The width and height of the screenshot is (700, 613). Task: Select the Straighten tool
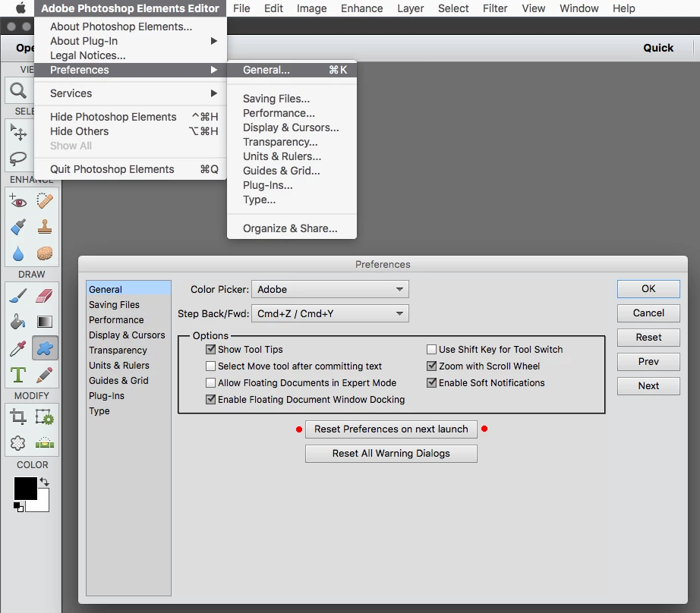click(x=45, y=443)
